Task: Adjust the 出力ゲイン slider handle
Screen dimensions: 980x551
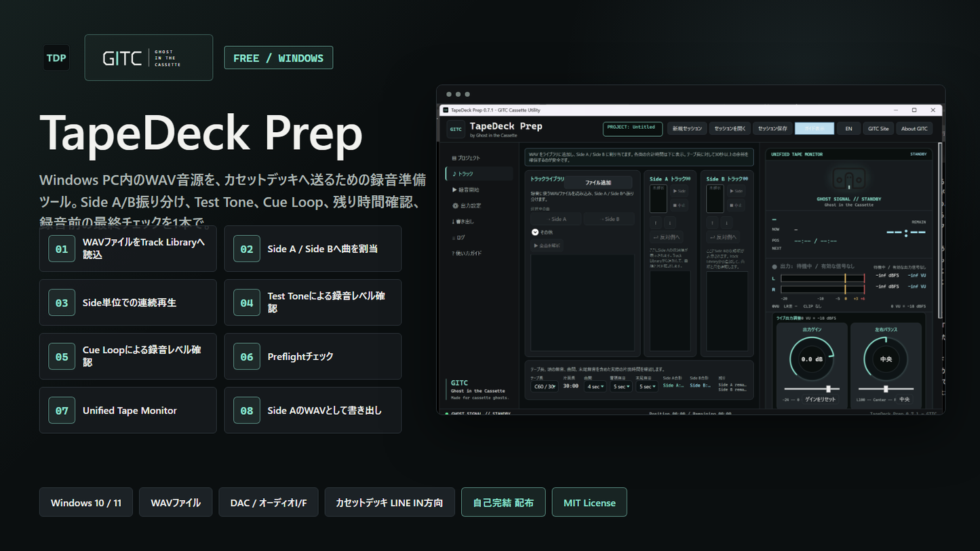Action: click(x=828, y=389)
